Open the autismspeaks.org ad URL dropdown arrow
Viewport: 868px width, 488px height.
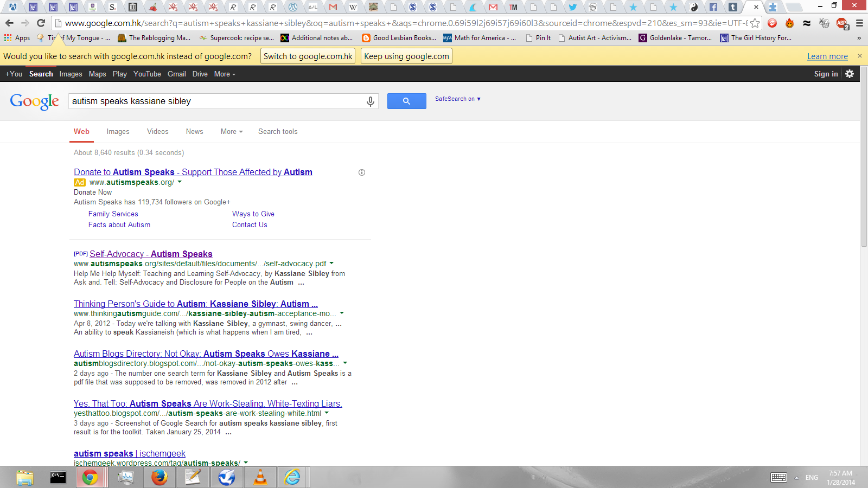click(x=180, y=182)
